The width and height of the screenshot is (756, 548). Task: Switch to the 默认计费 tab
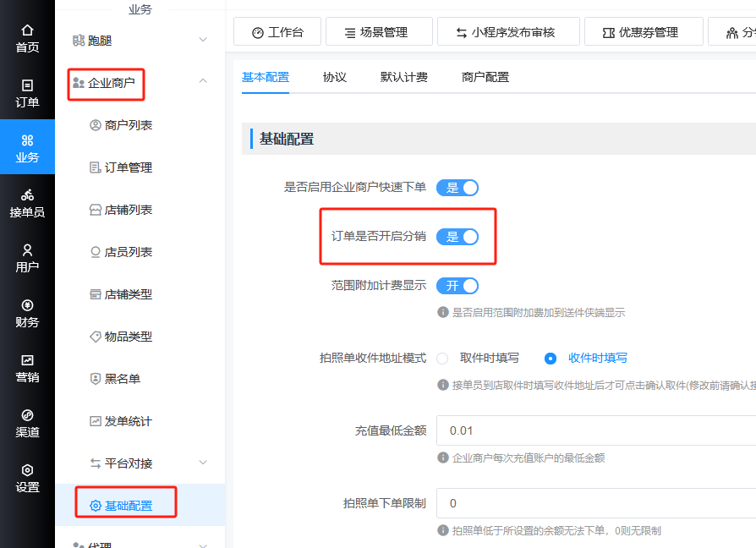pos(404,77)
